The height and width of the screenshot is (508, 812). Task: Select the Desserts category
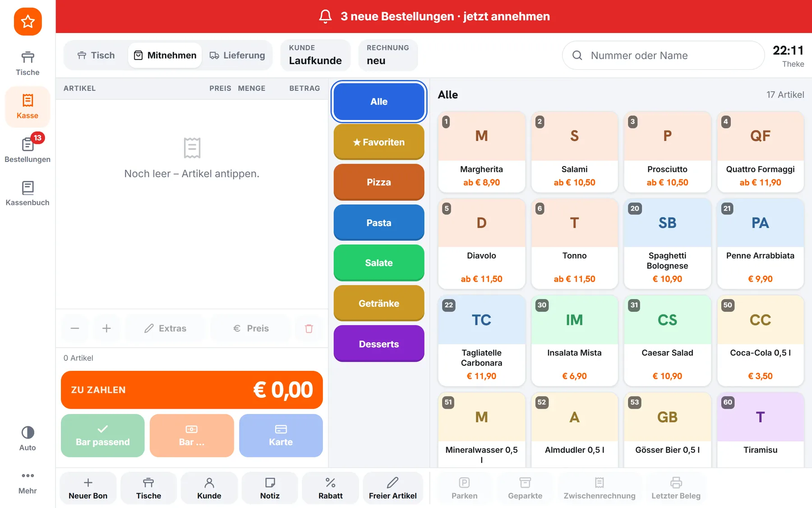coord(379,344)
